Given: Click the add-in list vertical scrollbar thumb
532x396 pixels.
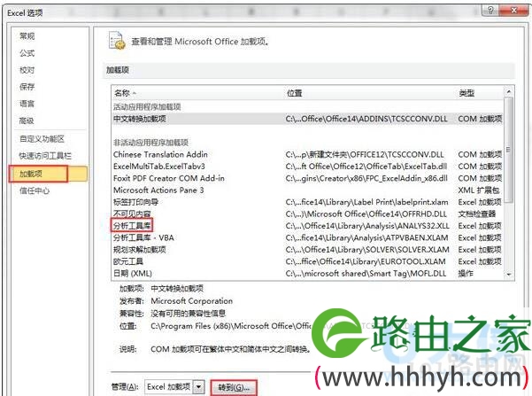Looking at the screenshot, I should point(508,150).
